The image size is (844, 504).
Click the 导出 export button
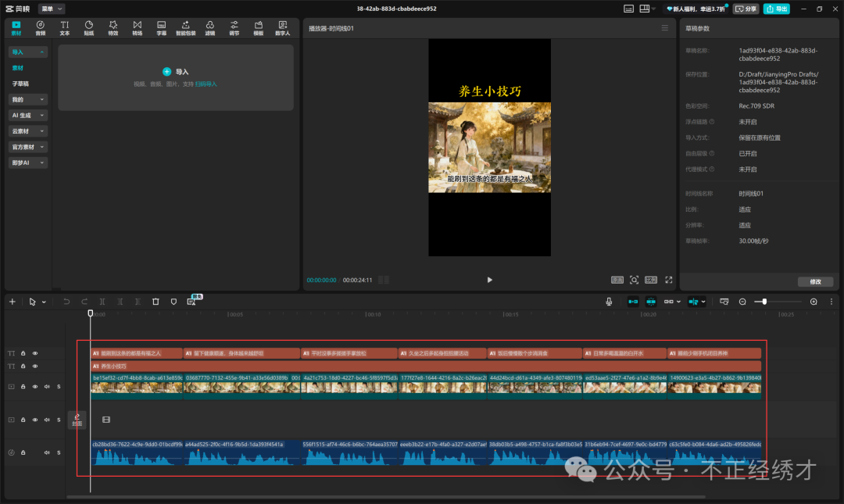pyautogui.click(x=777, y=9)
